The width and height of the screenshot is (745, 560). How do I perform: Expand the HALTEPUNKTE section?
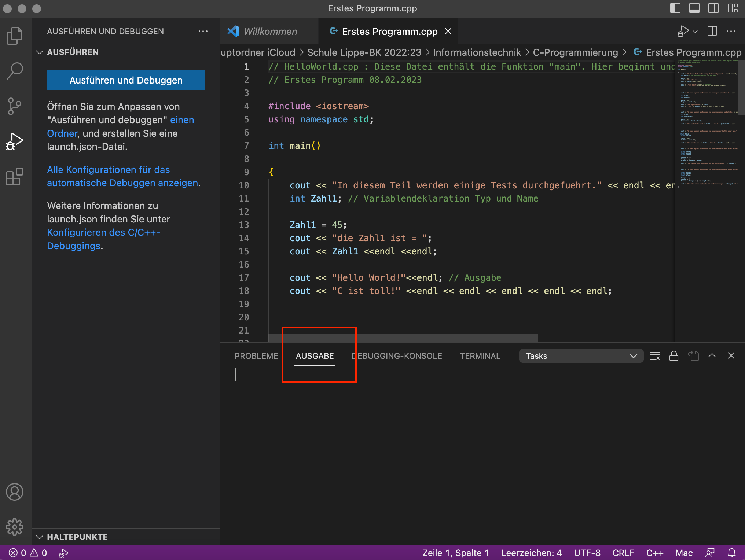coord(40,537)
